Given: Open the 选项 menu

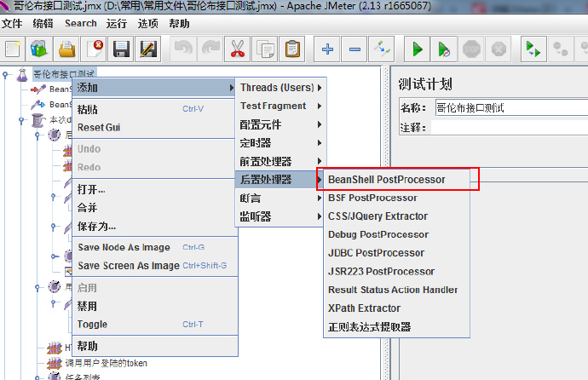Looking at the screenshot, I should coord(147,24).
